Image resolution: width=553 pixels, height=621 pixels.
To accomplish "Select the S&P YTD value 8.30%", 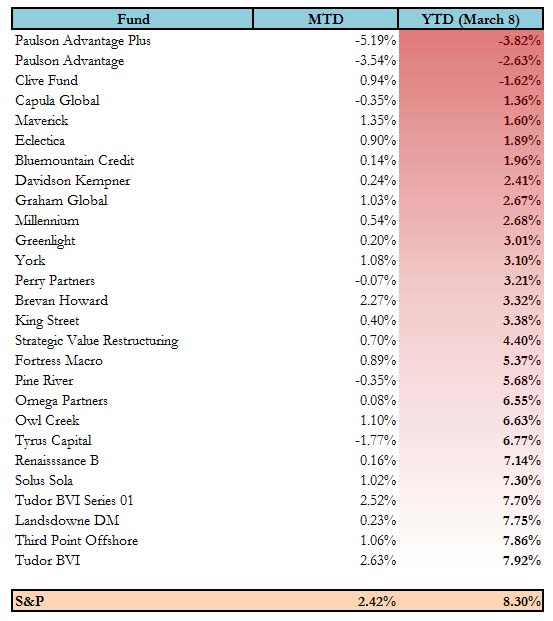I will pyautogui.click(x=522, y=601).
